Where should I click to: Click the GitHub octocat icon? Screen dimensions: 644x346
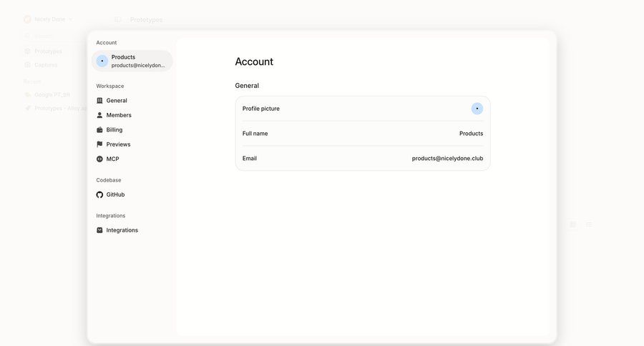[99, 194]
